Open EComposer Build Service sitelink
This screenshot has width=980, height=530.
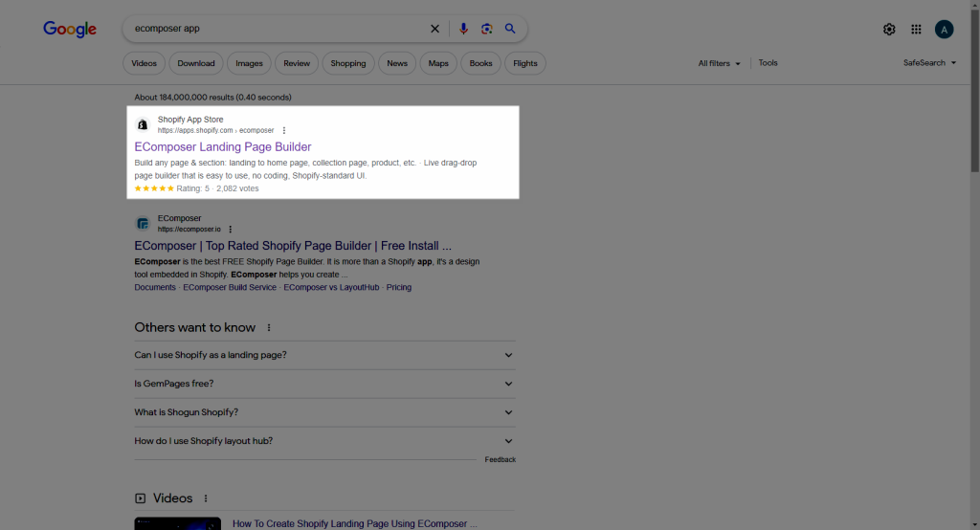pos(230,288)
